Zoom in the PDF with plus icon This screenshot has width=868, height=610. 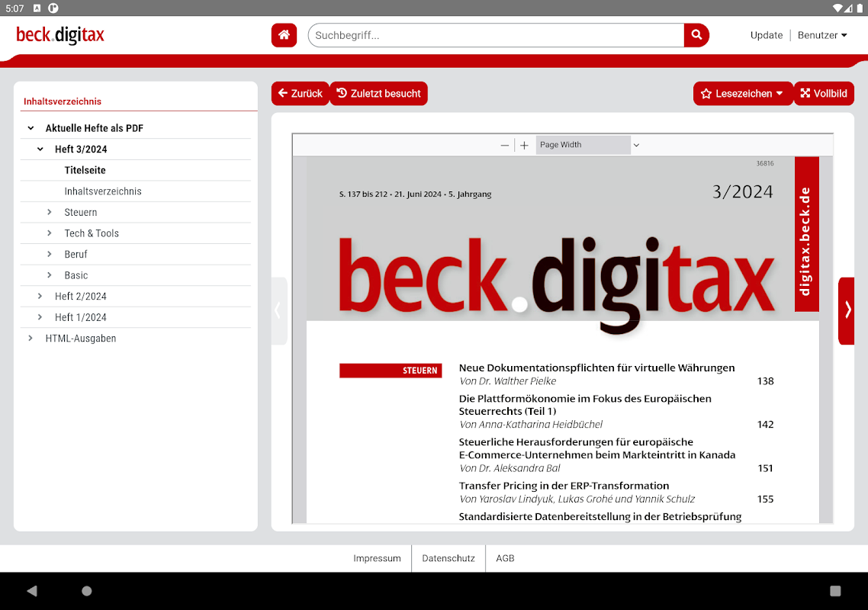524,145
